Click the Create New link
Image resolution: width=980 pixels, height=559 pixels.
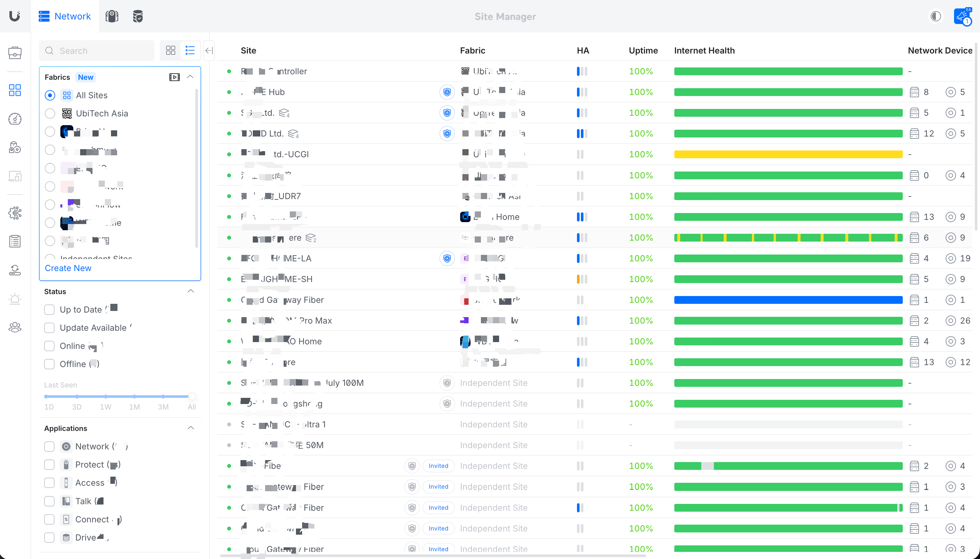pos(68,268)
